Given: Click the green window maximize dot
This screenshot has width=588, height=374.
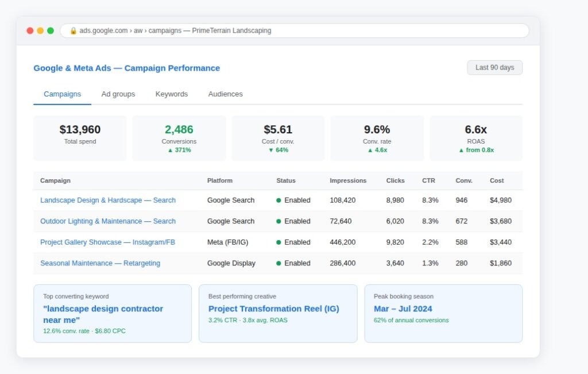Looking at the screenshot, I should 51,31.
